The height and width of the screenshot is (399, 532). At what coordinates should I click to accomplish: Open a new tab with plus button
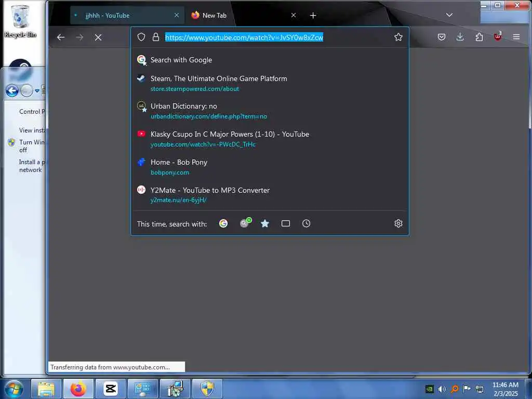pyautogui.click(x=313, y=15)
